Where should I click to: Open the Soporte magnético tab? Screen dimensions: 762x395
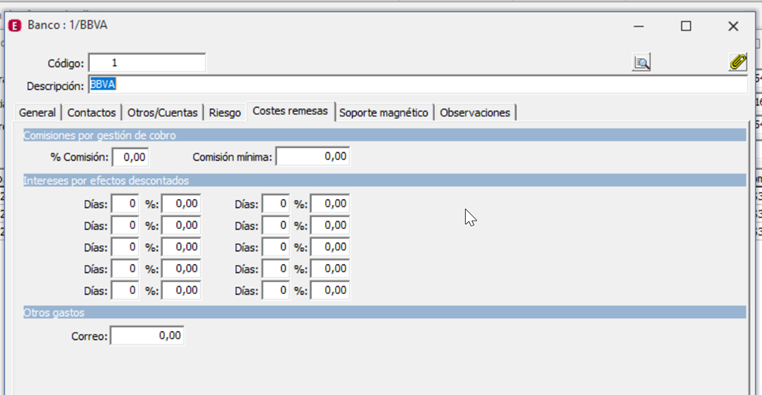pyautogui.click(x=384, y=113)
